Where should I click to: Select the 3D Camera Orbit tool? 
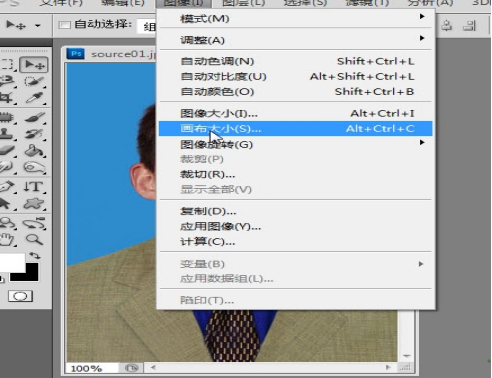(34, 223)
